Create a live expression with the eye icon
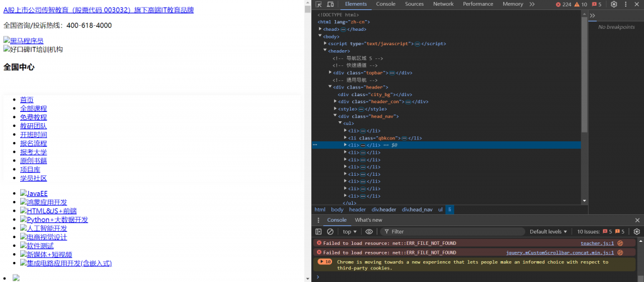The width and height of the screenshot is (644, 282). tap(369, 232)
